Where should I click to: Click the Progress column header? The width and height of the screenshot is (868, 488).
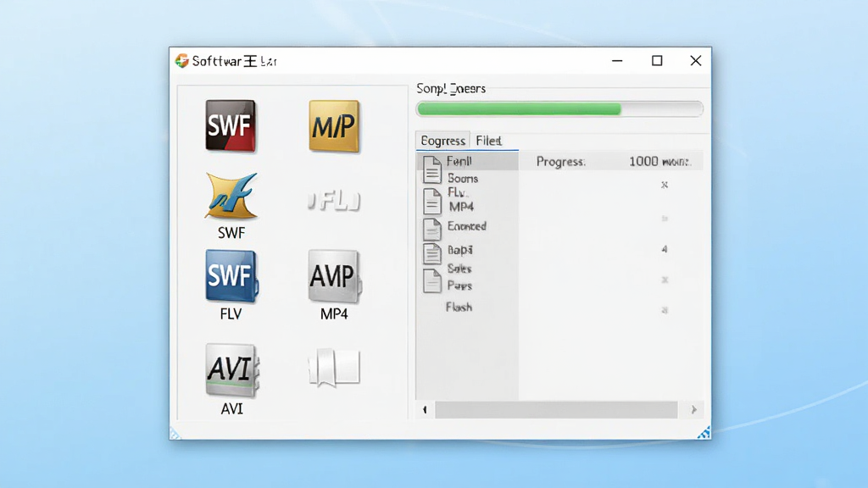[561, 162]
